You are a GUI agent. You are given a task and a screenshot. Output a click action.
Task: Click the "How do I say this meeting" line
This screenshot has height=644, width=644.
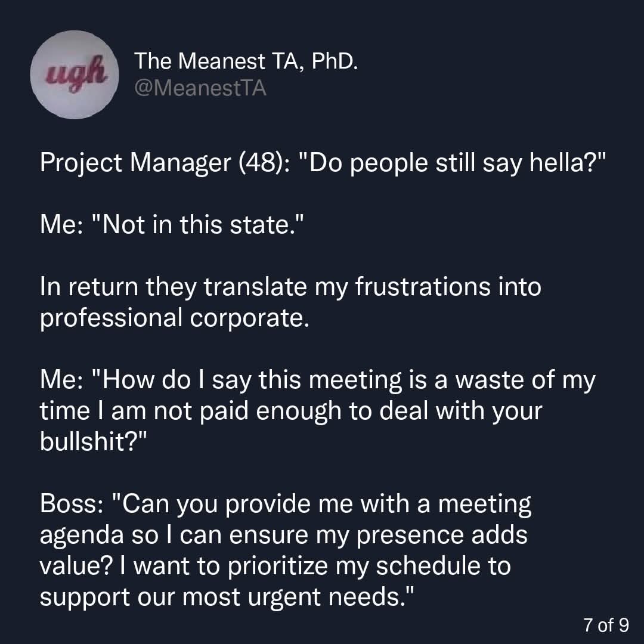tap(317, 380)
